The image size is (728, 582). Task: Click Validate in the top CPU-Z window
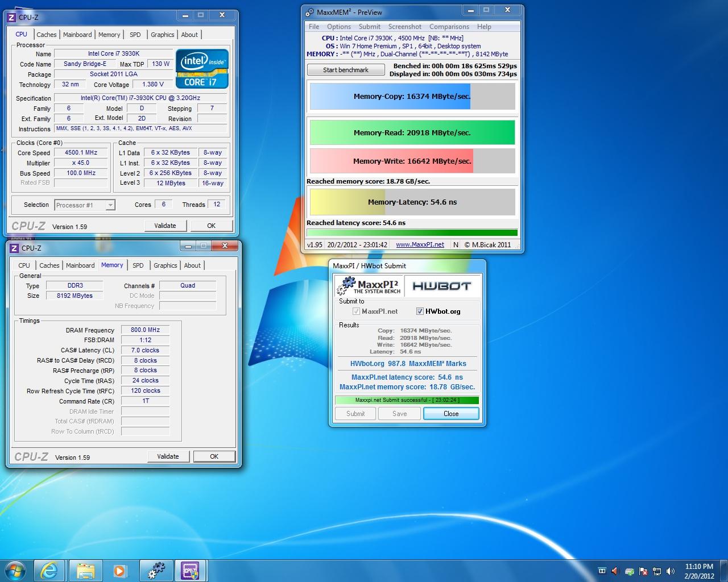165,226
